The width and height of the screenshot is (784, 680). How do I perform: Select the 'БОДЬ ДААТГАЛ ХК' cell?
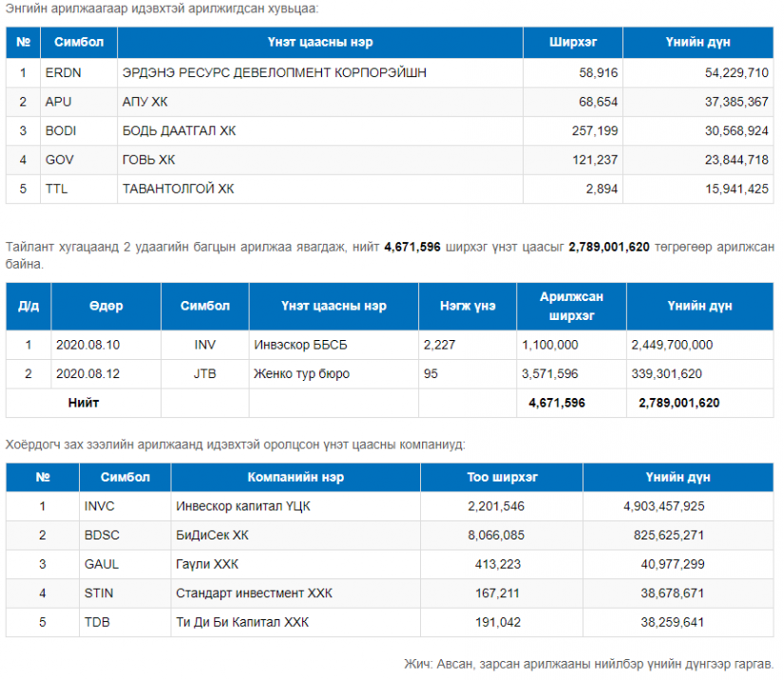(x=320, y=131)
